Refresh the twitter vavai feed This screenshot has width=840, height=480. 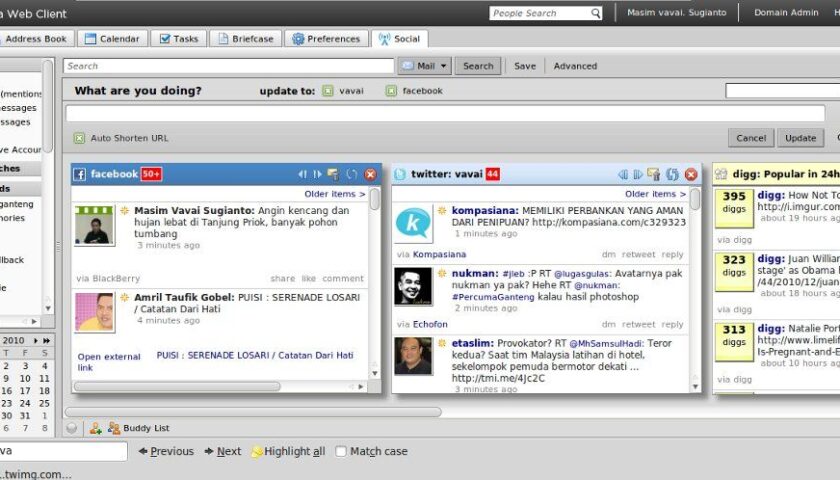click(672, 174)
